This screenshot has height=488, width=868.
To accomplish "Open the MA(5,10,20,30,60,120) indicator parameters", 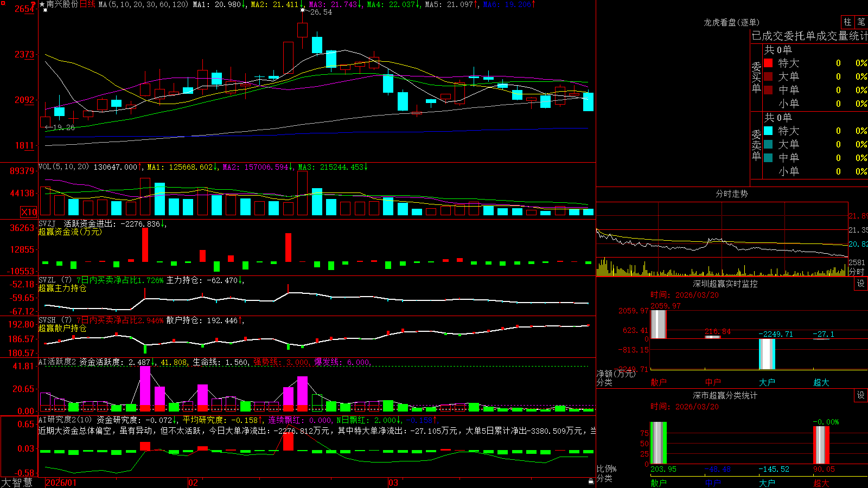I will coord(143,4).
